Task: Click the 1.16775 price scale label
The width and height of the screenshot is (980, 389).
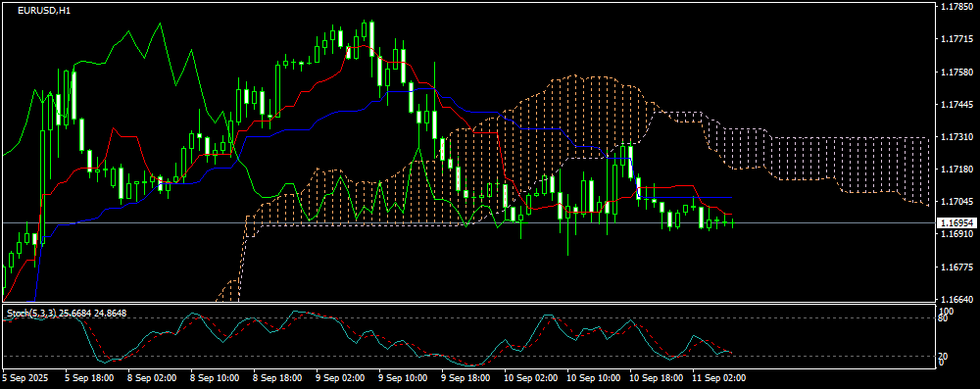Action: point(956,267)
